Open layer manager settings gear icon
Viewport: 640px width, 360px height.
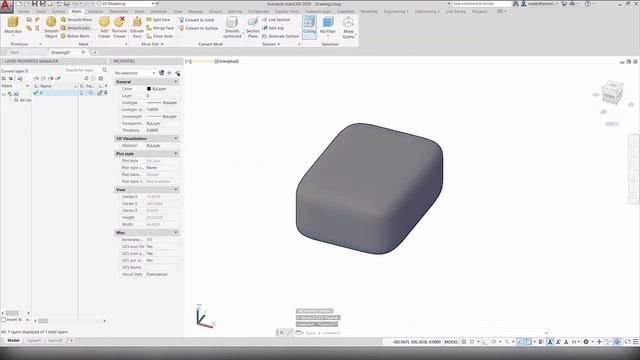101,78
